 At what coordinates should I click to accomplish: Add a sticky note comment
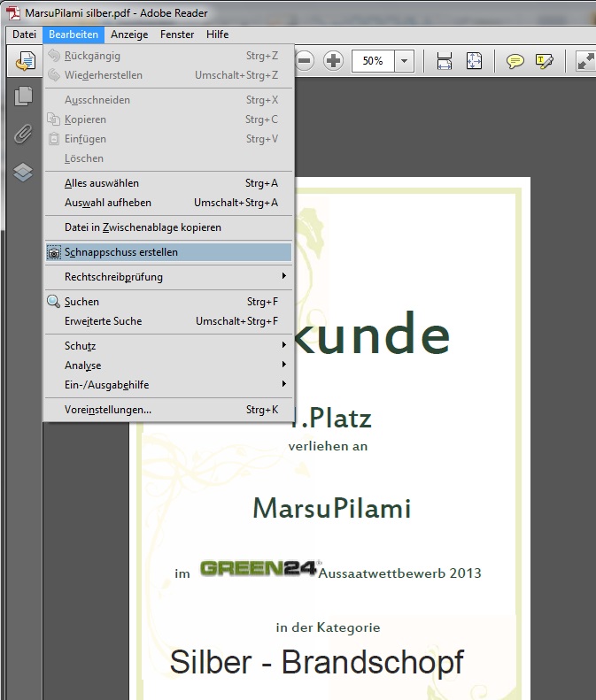click(x=515, y=61)
